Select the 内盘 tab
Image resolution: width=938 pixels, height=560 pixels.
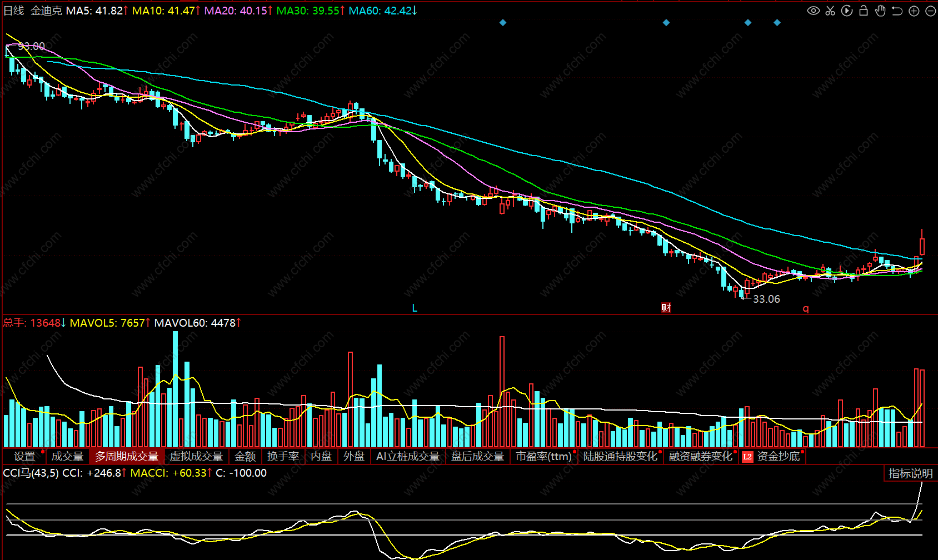[321, 456]
